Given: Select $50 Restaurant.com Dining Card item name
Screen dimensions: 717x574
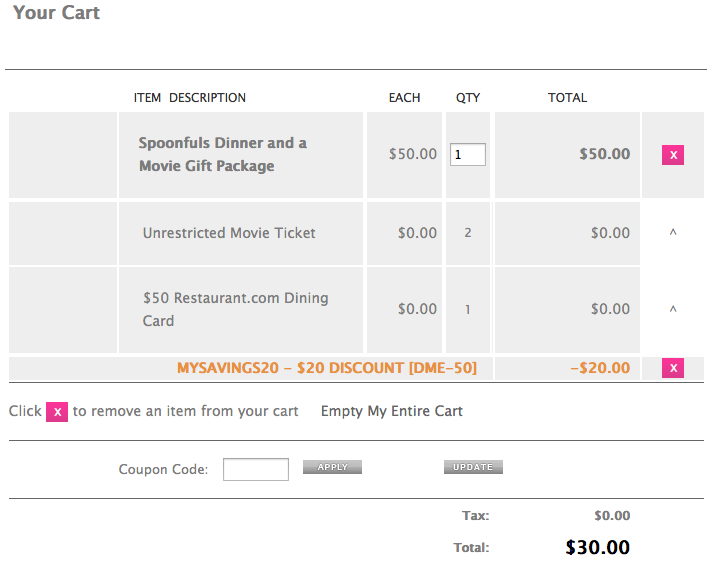Looking at the screenshot, I should tap(235, 309).
